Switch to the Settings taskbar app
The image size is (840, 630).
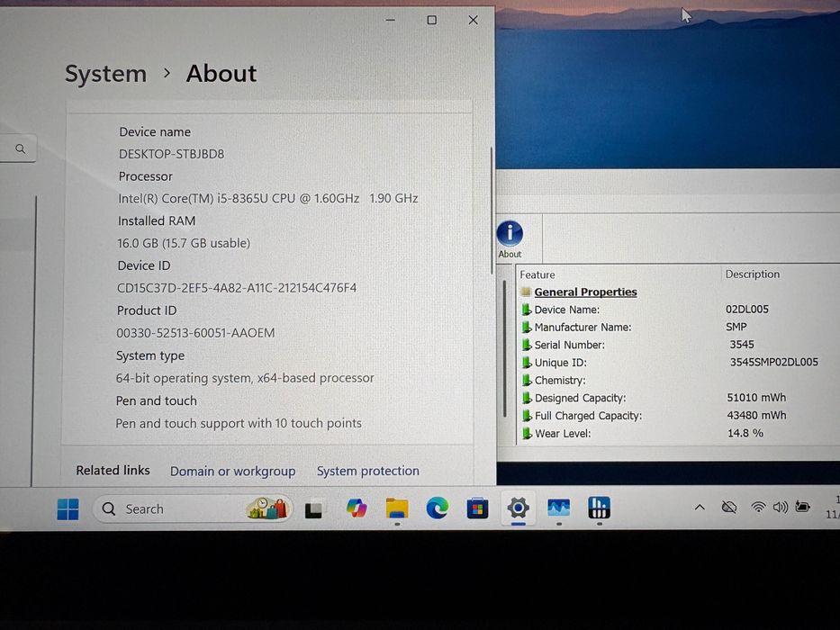click(x=518, y=508)
